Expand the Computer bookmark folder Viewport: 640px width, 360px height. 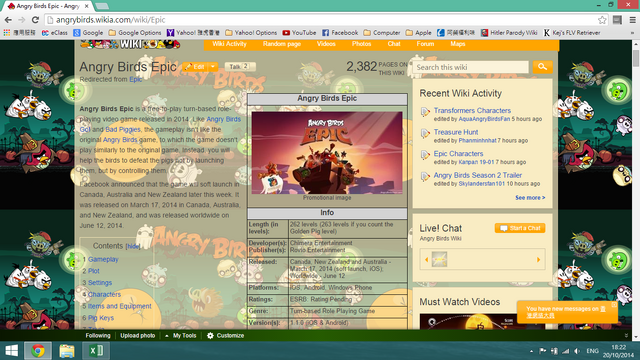tap(382, 33)
